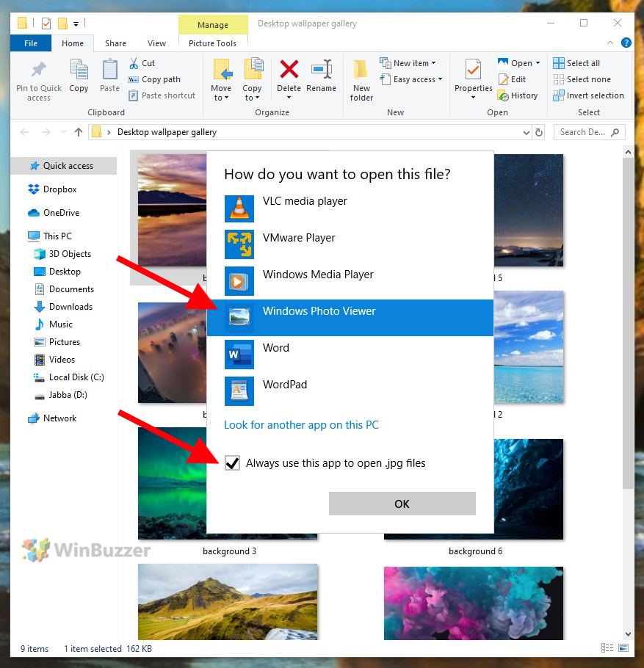Collapse the ribbon with the chevron
644x668 pixels.
[x=610, y=43]
